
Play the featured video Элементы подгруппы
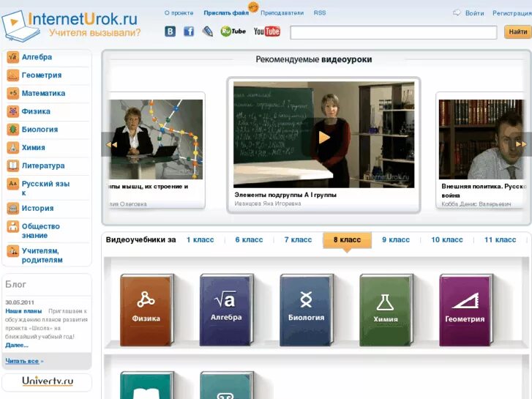pos(324,137)
